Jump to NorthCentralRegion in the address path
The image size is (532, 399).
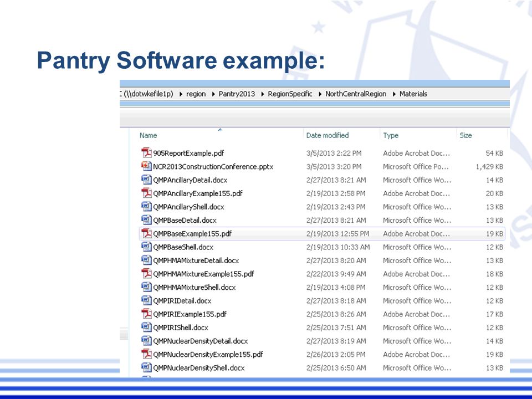click(356, 94)
